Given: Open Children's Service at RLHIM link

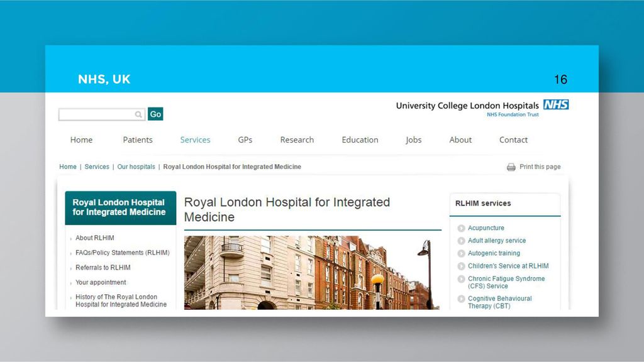Looking at the screenshot, I should coord(508,266).
